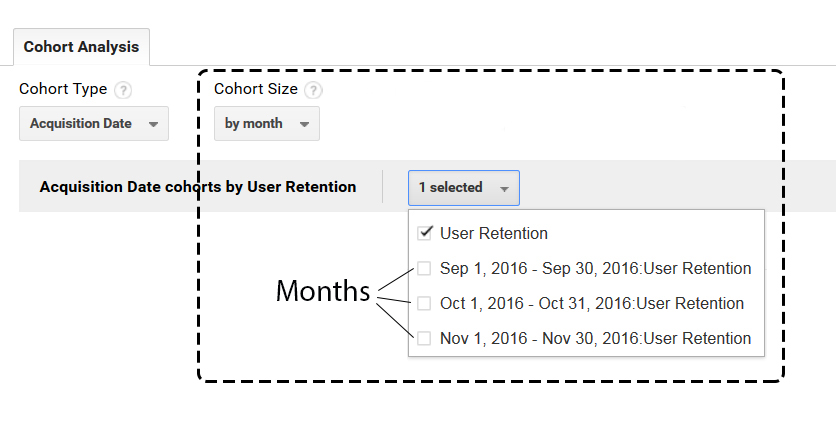Viewport: 836px width, 424px height.
Task: Select the User Retention menu entry text
Action: click(494, 234)
